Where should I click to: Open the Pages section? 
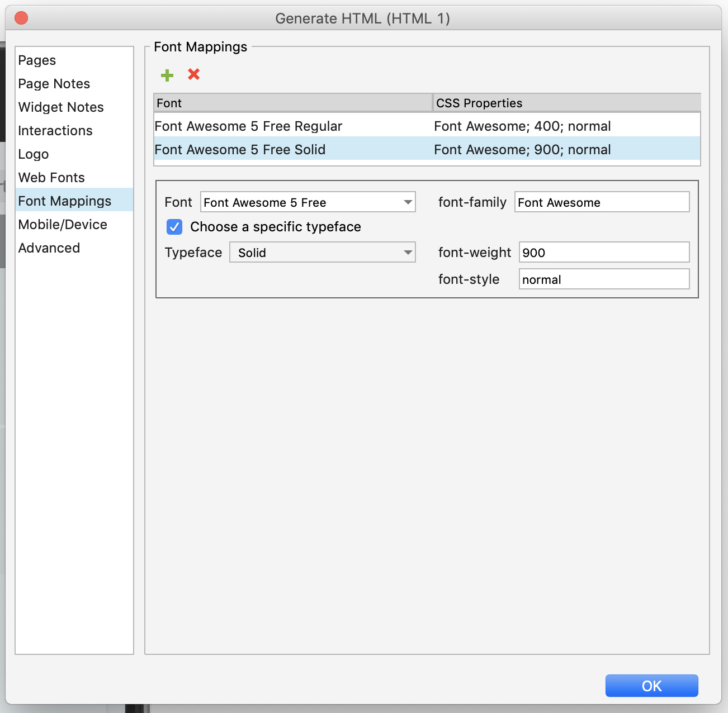[x=37, y=60]
